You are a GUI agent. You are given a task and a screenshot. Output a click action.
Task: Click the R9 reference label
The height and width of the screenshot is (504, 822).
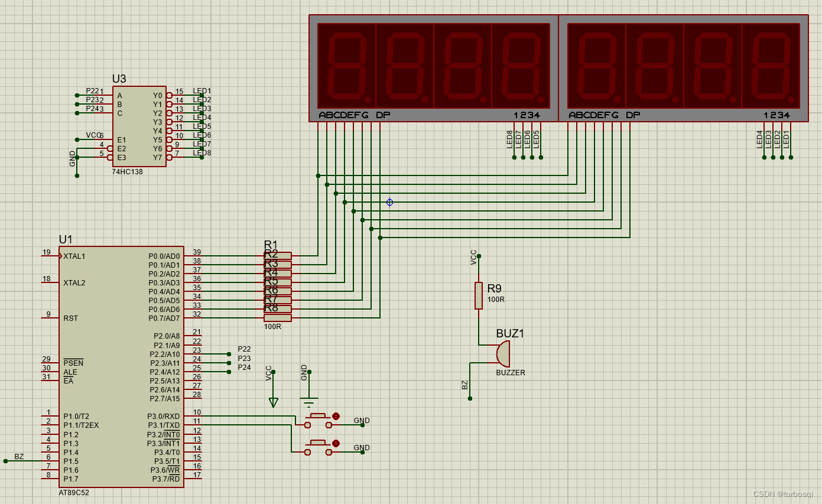[495, 288]
